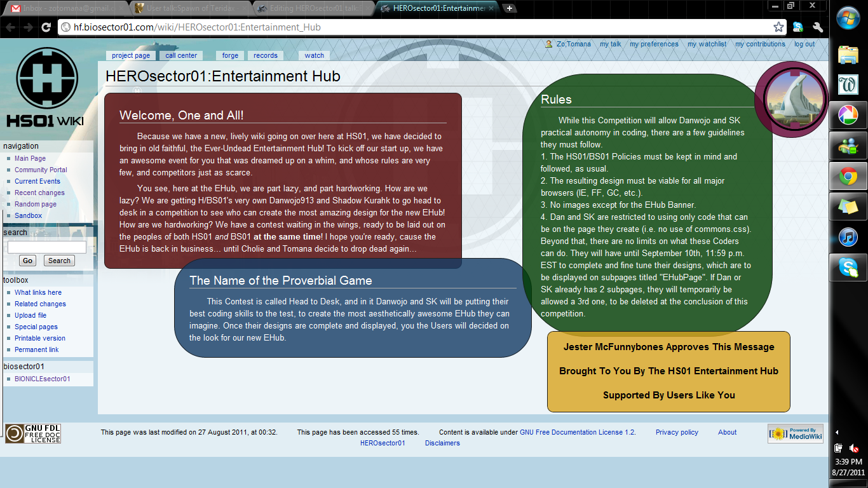Open a Random page
This screenshot has height=488, width=868.
36,204
